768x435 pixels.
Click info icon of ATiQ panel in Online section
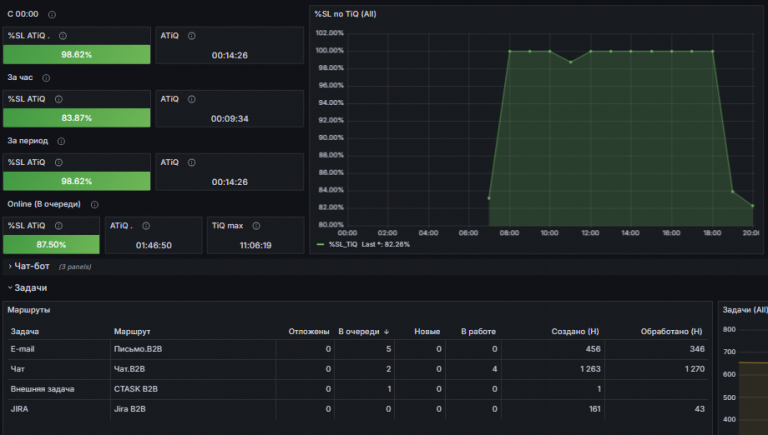(146, 226)
